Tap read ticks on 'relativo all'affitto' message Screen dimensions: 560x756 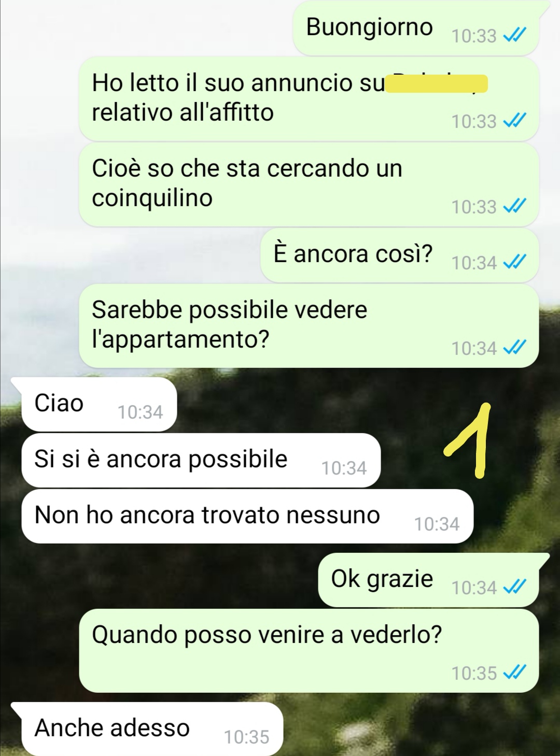(515, 120)
